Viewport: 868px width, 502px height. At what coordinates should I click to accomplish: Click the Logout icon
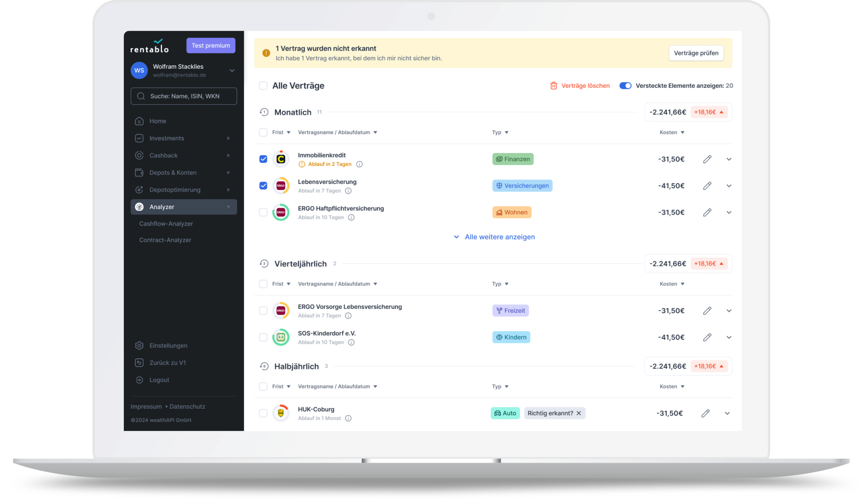pyautogui.click(x=139, y=381)
